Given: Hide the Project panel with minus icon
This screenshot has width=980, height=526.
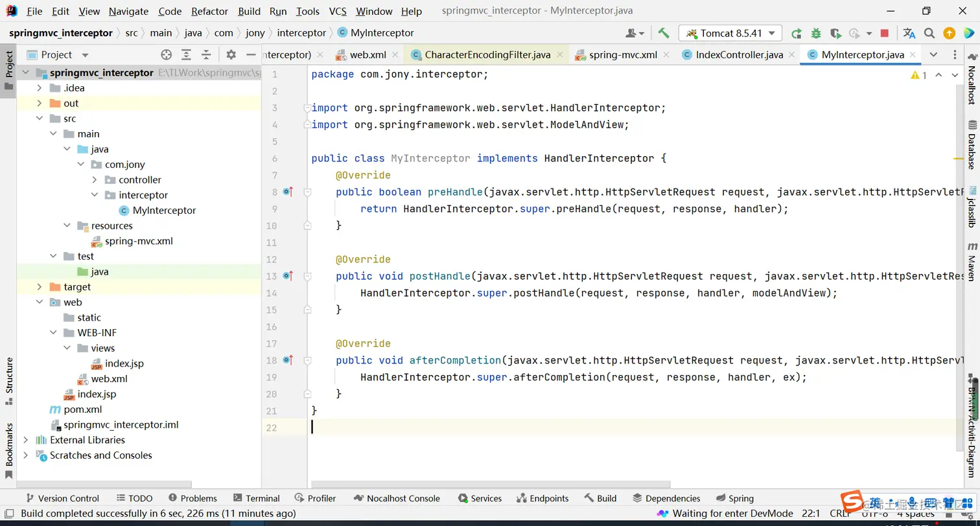Looking at the screenshot, I should [251, 54].
